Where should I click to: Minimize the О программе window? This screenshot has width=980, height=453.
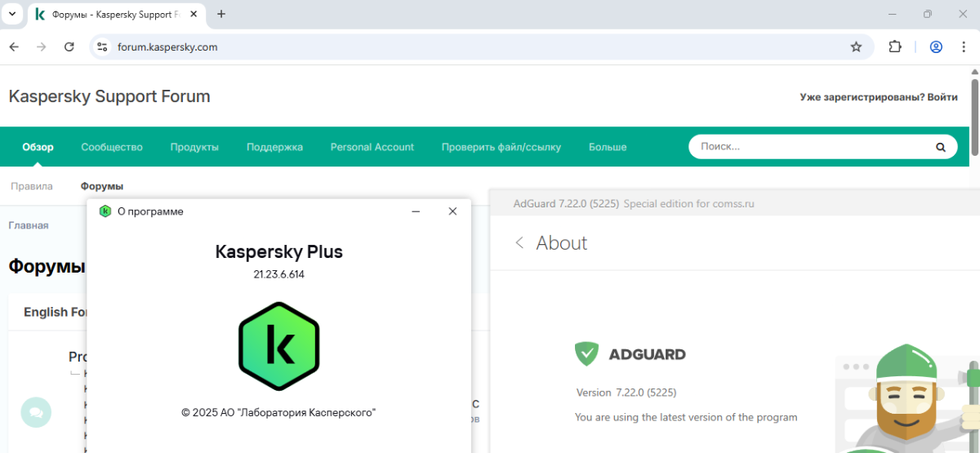(416, 211)
